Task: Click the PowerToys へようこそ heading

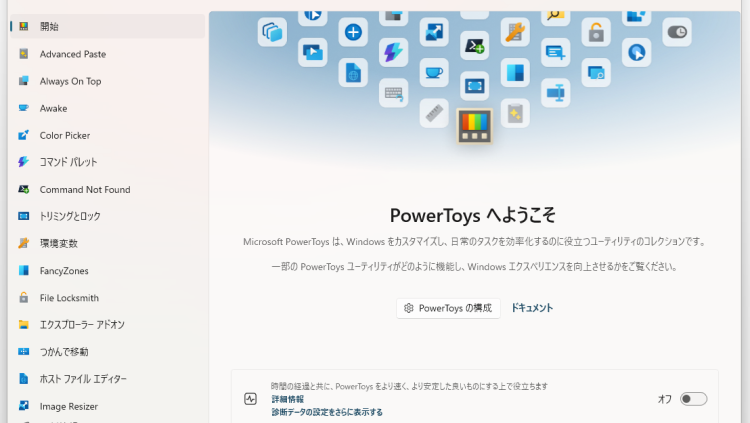Action: pos(473,215)
